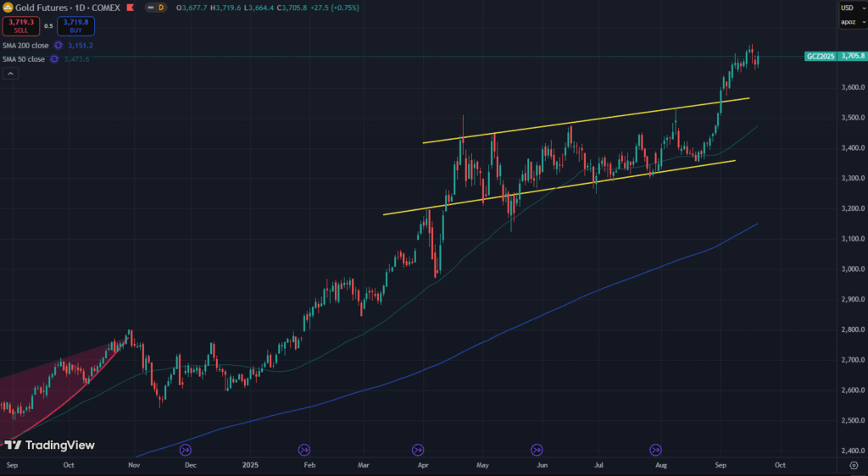Open the USD currency dropdown
Screen dimensions: 868x476
pos(849,8)
